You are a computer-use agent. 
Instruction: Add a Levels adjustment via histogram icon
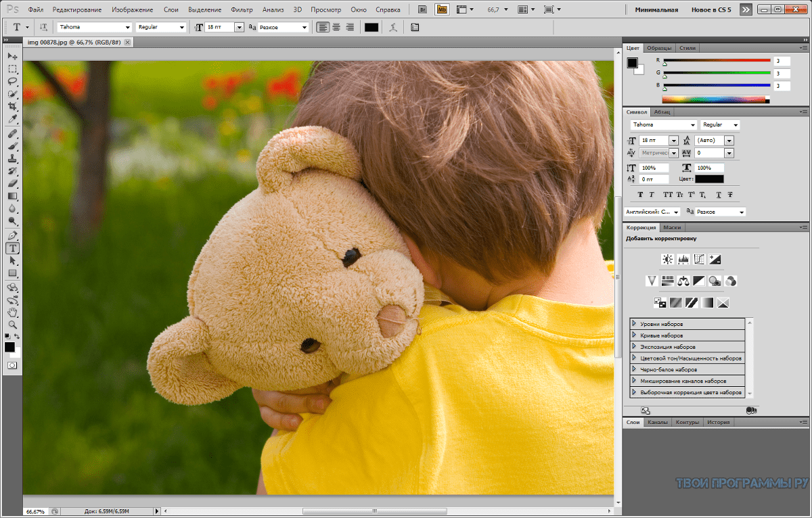point(683,259)
